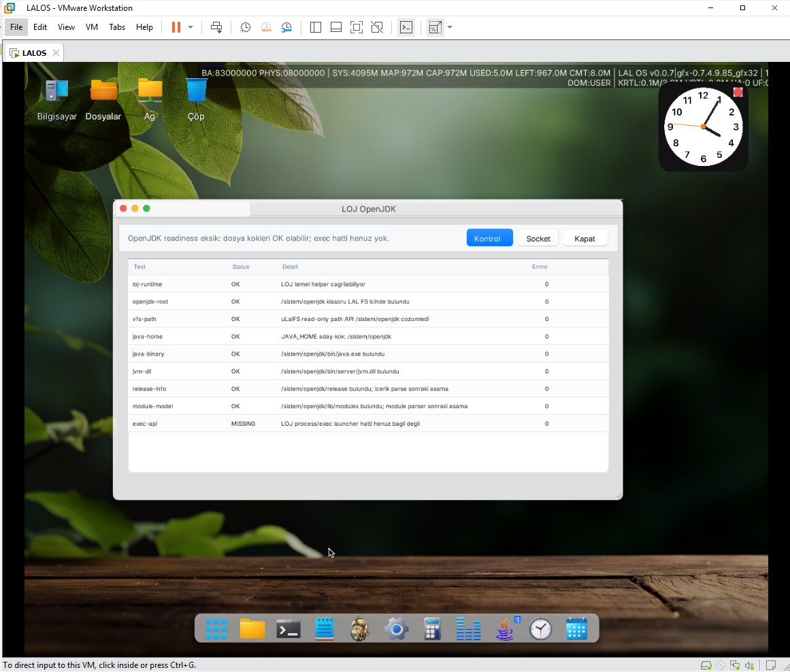Toggle the console view toolbar button
Viewport: 790px width, 672px height.
pos(406,27)
